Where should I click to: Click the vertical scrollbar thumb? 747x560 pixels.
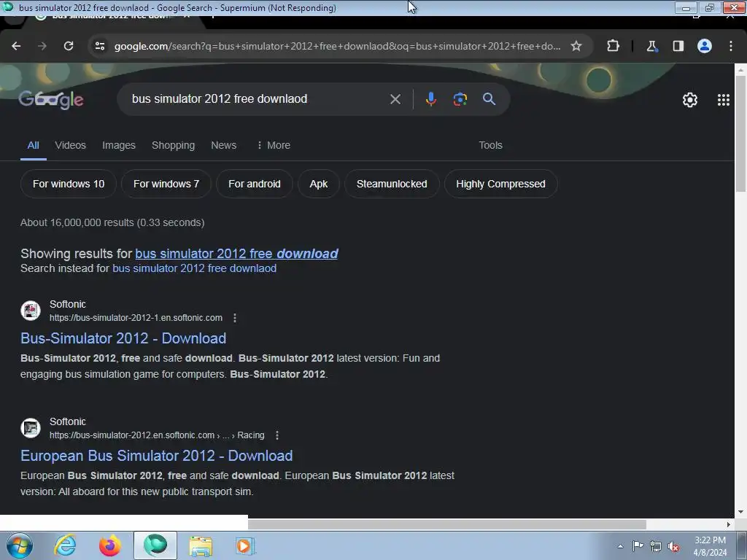pyautogui.click(x=740, y=133)
